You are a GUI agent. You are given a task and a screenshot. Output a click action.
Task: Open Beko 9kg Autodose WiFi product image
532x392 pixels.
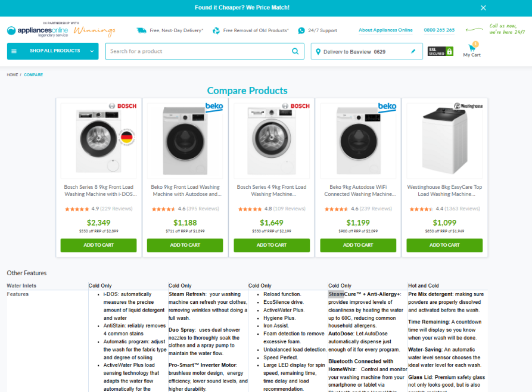[x=358, y=141]
